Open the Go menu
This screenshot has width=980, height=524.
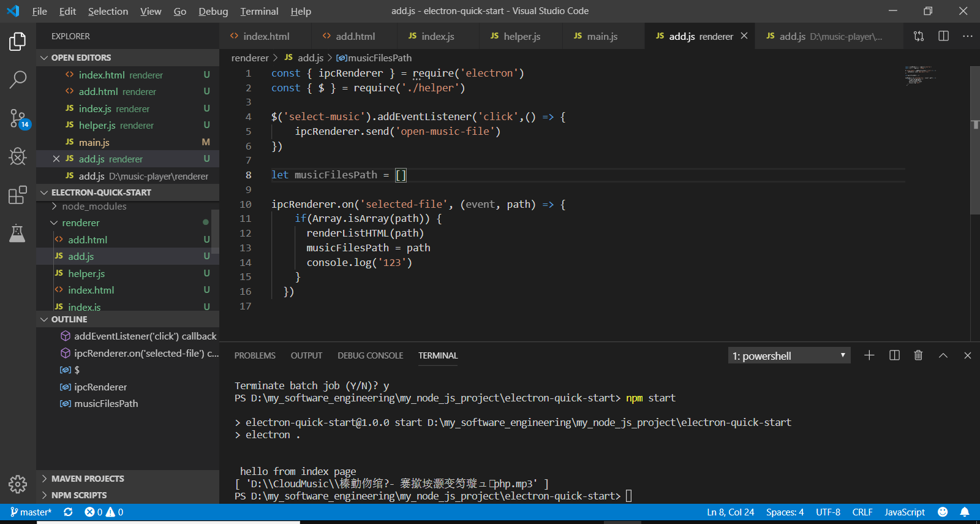[180, 11]
